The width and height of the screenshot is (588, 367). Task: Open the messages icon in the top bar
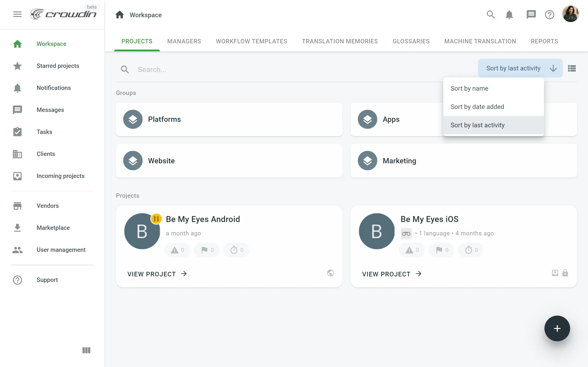531,14
